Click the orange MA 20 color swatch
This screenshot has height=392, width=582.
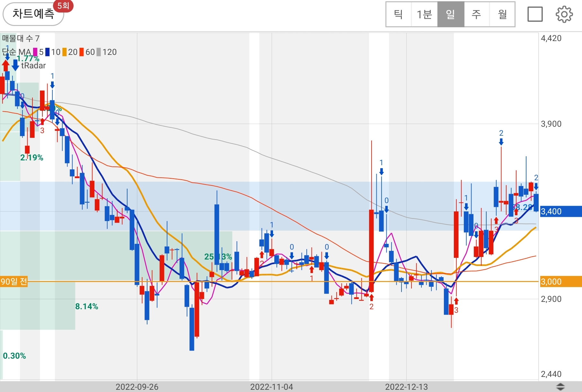point(65,52)
